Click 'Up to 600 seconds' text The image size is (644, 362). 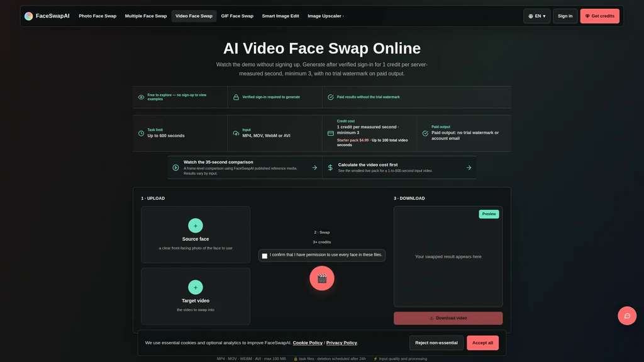click(x=166, y=136)
